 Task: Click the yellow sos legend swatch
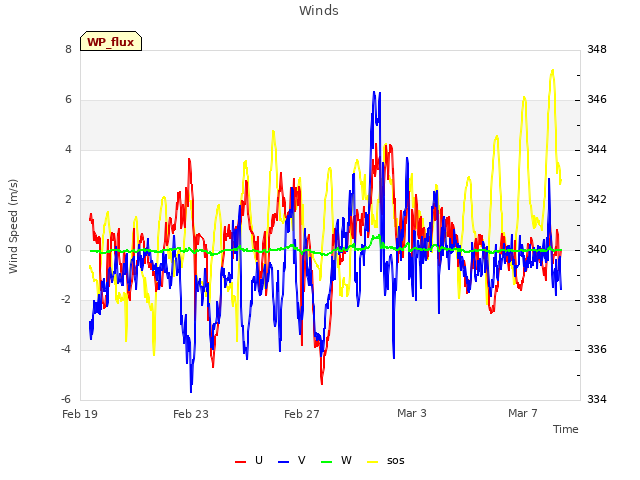coord(373,462)
